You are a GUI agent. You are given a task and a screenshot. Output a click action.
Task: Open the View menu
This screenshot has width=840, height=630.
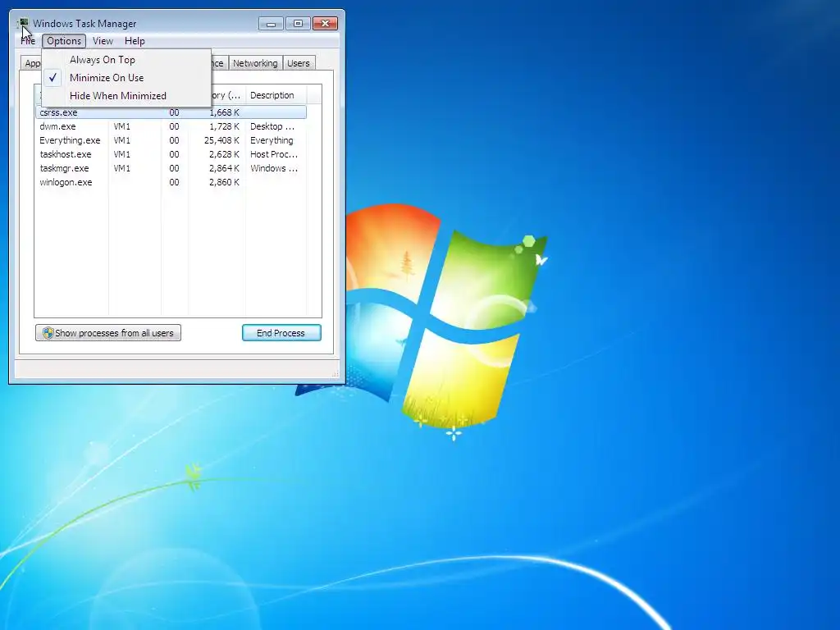103,41
